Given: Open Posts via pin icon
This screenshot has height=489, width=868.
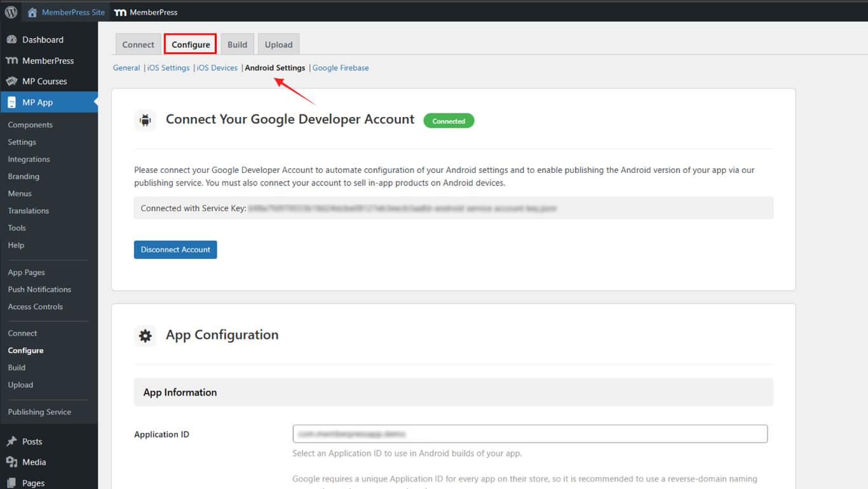Looking at the screenshot, I should click(11, 441).
